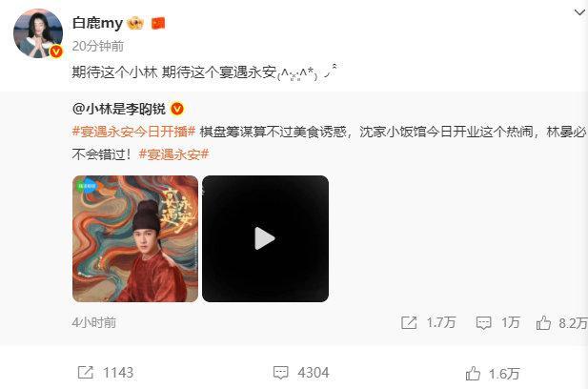Viewport: 588px width, 389px height.
Task: Toggle like on post with 1.6万
Action: tap(473, 374)
